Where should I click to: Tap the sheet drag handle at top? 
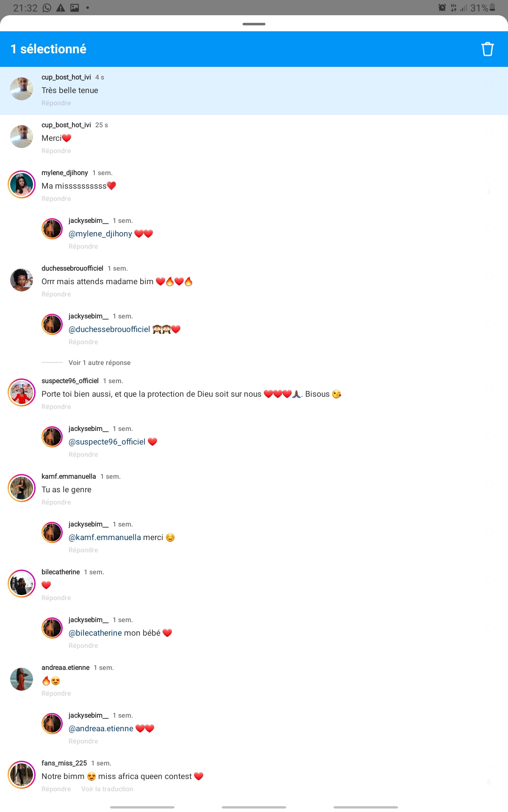[x=254, y=24]
